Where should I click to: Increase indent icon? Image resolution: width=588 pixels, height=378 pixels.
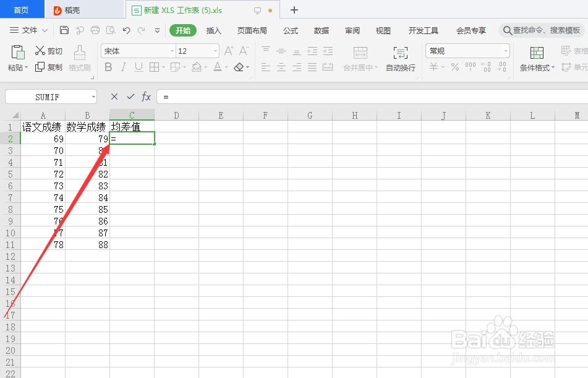tap(328, 51)
